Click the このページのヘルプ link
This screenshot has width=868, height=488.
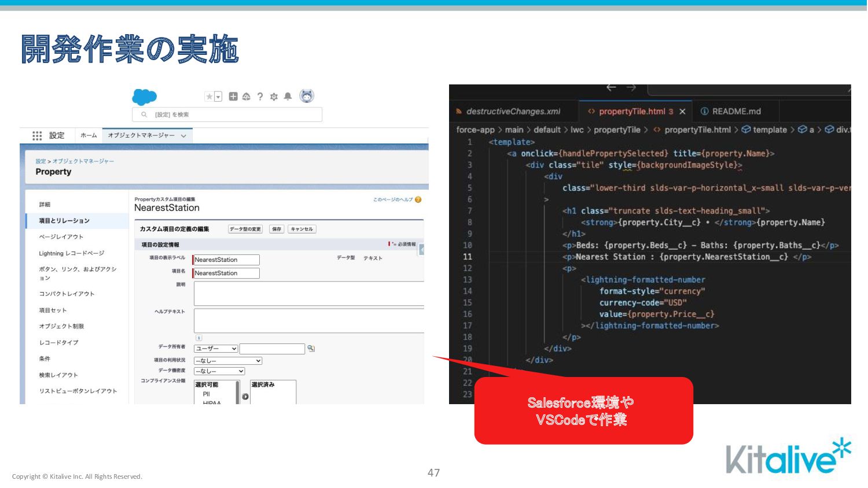(x=393, y=199)
